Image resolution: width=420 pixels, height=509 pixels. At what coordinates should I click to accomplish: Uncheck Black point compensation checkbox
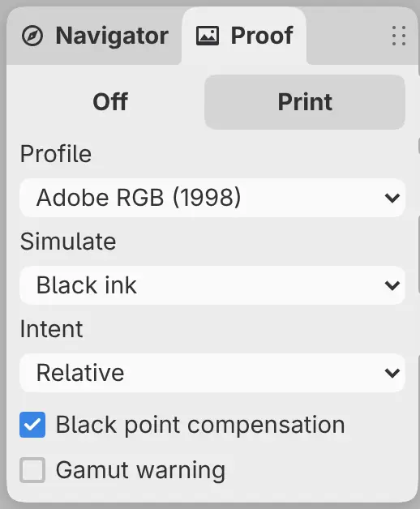tap(32, 425)
